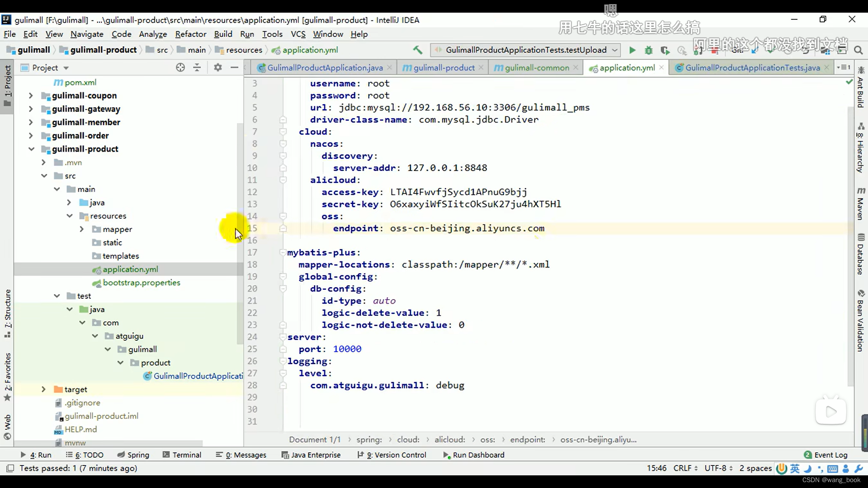Fold the mybatis-plus block in gutter
868x488 pixels.
click(x=283, y=253)
